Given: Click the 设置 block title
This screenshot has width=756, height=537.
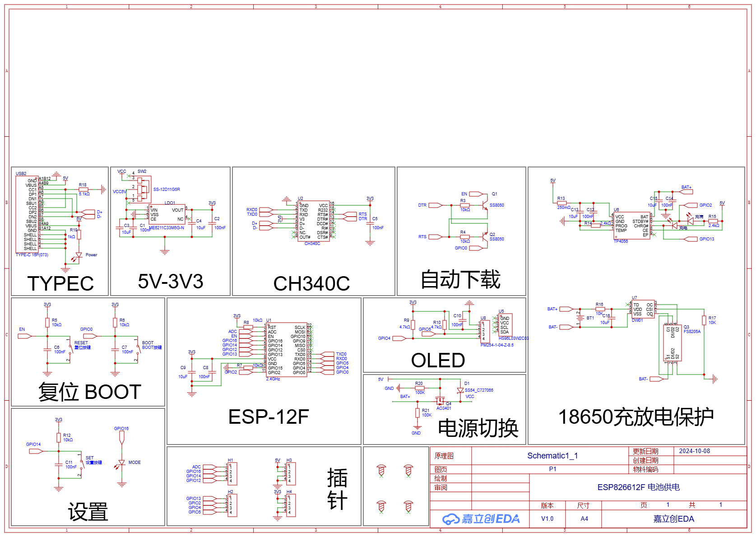Looking at the screenshot, I should point(88,512).
